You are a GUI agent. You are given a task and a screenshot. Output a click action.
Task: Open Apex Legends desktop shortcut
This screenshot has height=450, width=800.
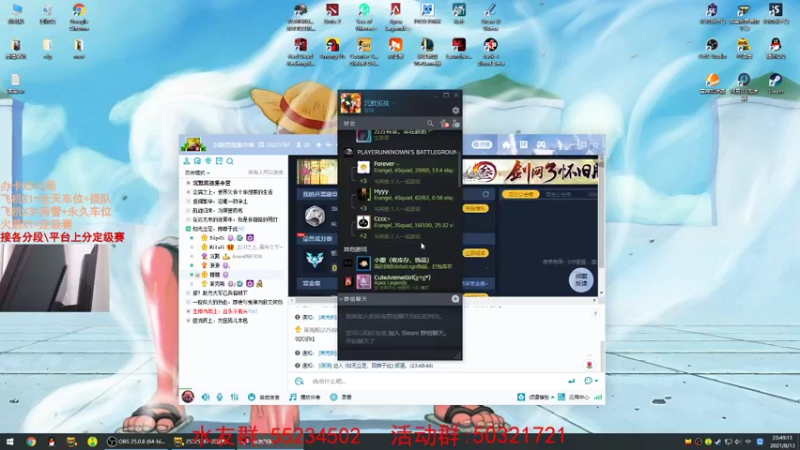(395, 17)
